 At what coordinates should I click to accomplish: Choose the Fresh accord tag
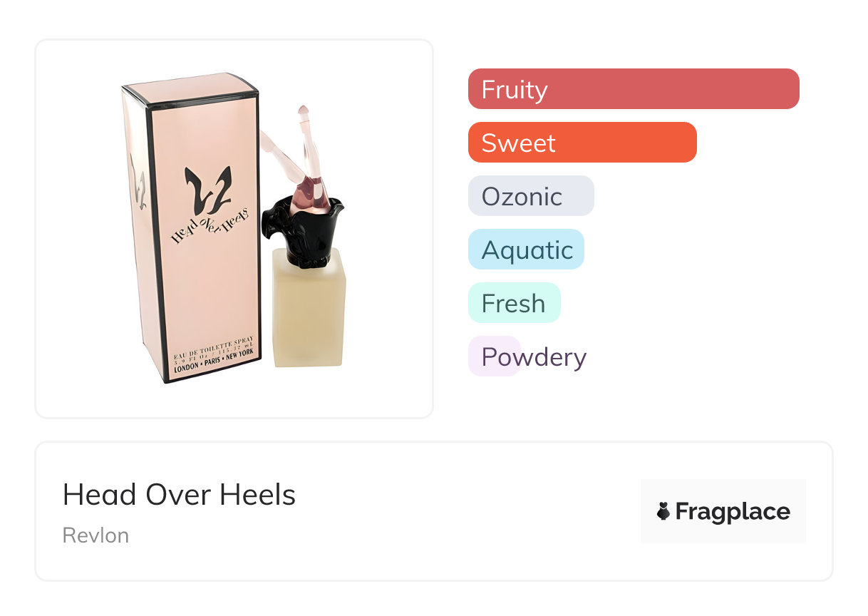coord(514,303)
